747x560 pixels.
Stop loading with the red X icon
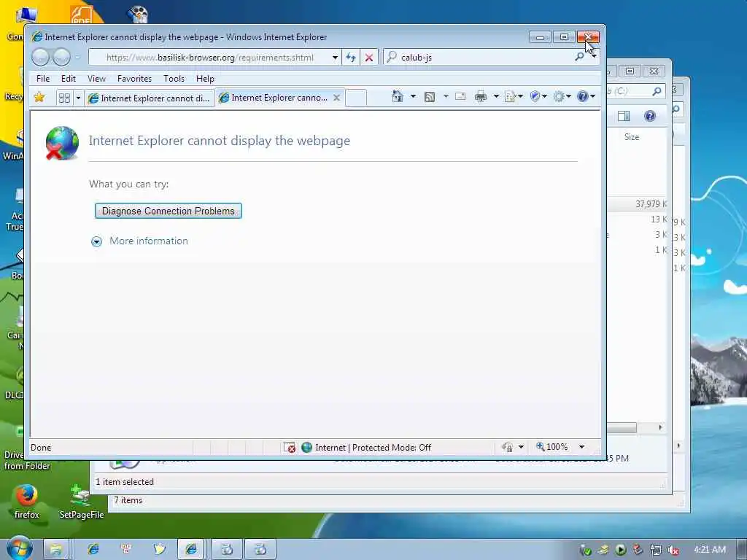[x=368, y=58]
